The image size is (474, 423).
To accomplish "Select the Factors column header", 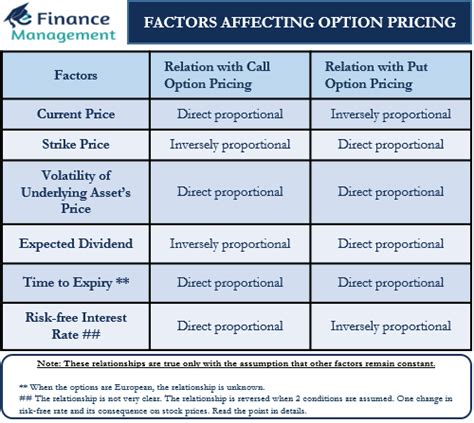I will (x=76, y=75).
